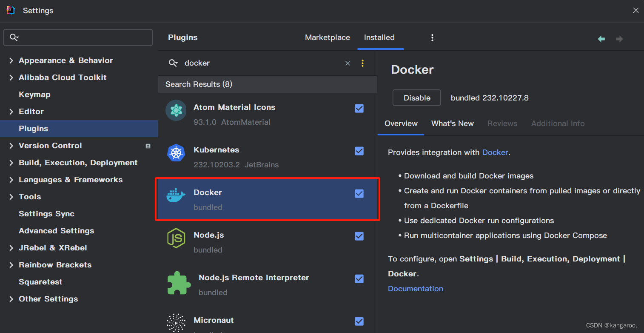Focus the settings search field
This screenshot has height=333, width=644.
[78, 37]
